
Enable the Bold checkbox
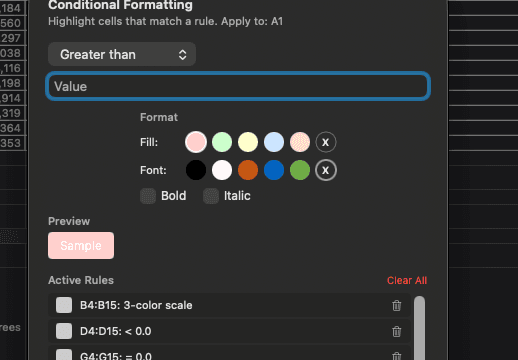point(148,196)
